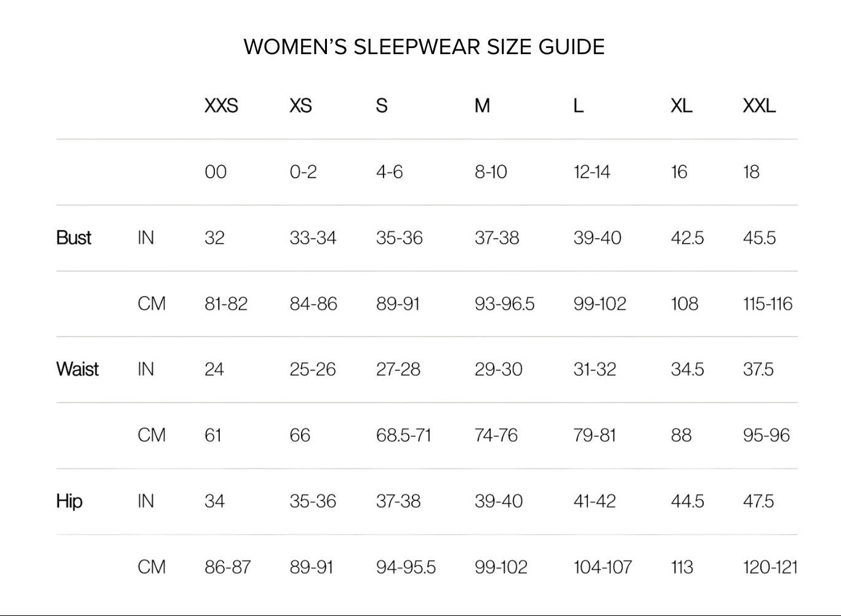Select the XS size column header

click(x=300, y=106)
